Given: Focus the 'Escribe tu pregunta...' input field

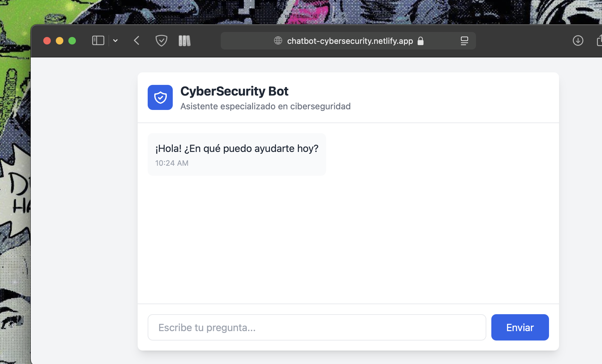Looking at the screenshot, I should point(317,327).
